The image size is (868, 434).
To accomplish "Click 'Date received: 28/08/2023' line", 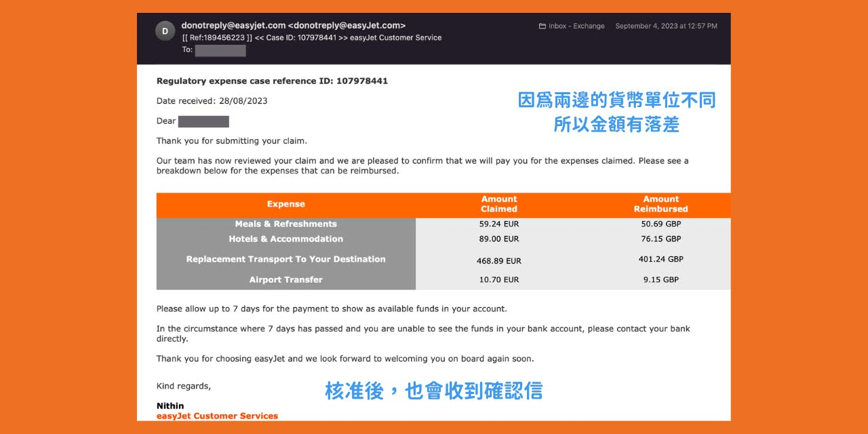I will coord(212,101).
